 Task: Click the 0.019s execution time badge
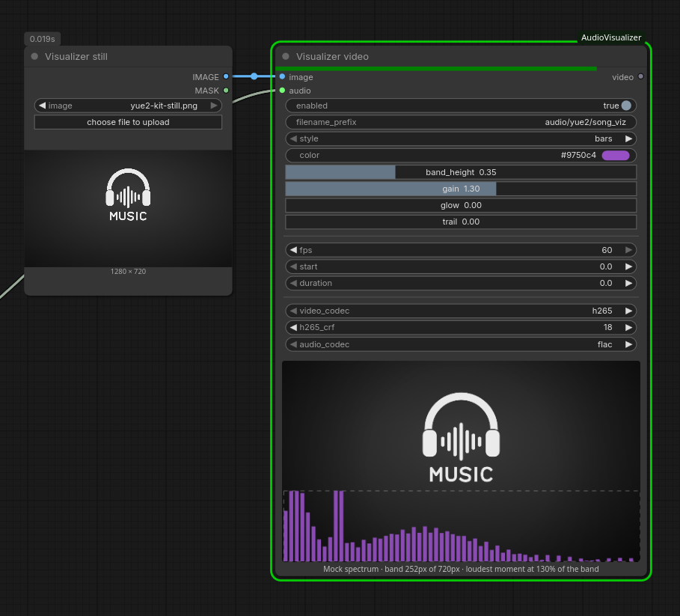(42, 39)
